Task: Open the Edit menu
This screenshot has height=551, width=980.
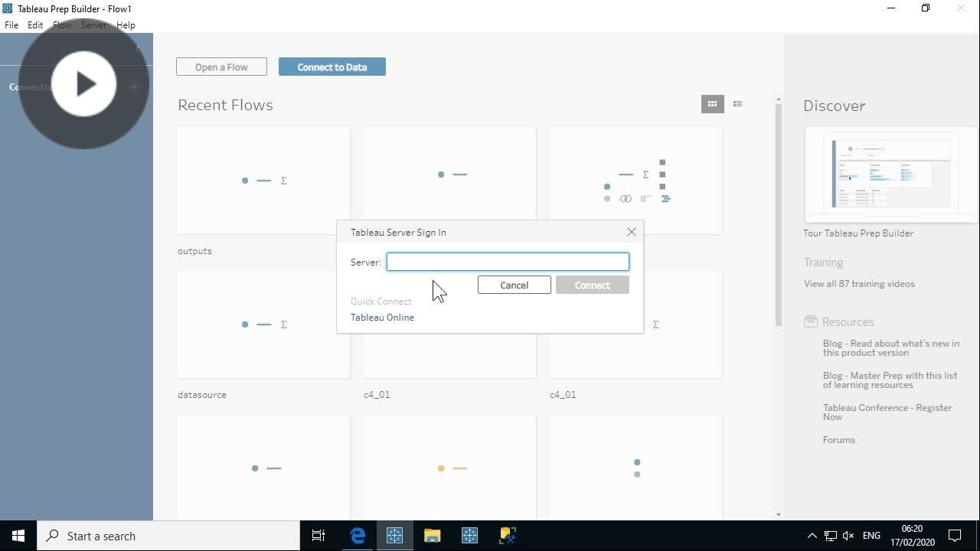Action: [x=35, y=25]
